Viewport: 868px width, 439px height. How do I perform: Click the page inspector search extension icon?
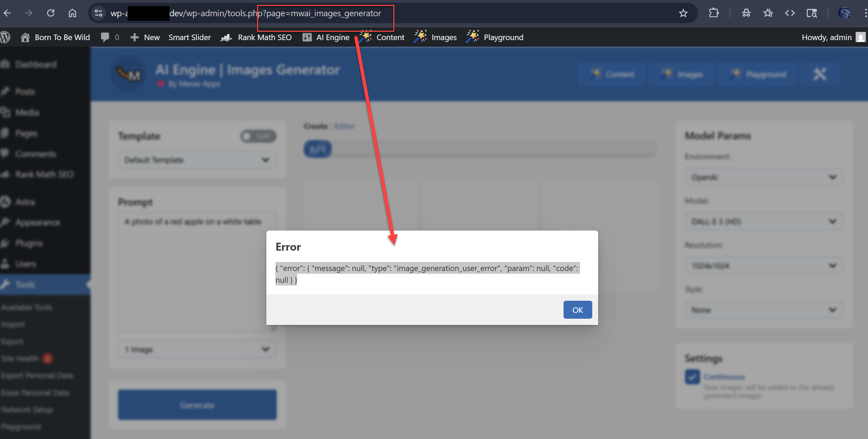tap(812, 13)
